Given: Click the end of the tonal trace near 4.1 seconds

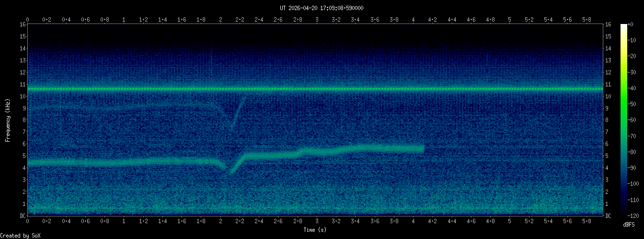Looking at the screenshot, I should pos(423,149).
